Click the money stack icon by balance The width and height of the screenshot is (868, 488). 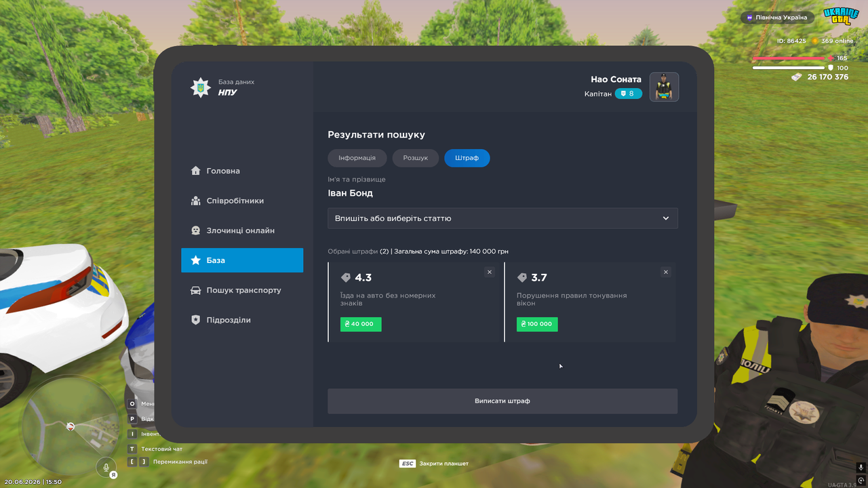pos(797,77)
